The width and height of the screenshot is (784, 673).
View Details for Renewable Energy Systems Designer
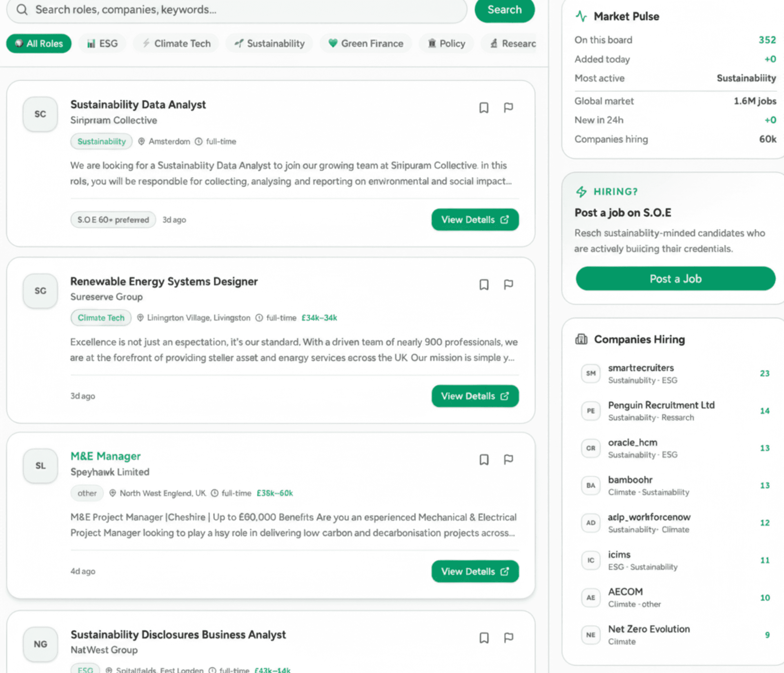[x=475, y=396]
